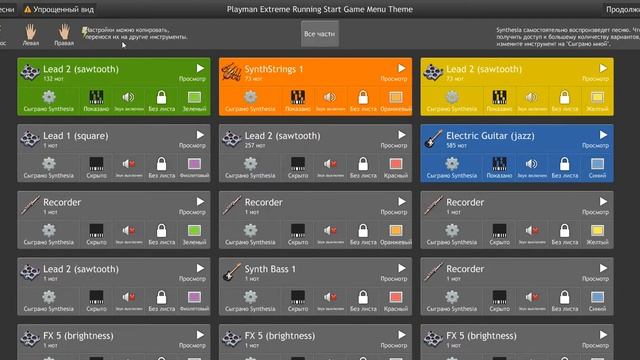Image resolution: width=640 pixels, height=360 pixels.
Task: Click '132 нот' under green Lead 2 (sawtooth)
Action: coord(53,79)
